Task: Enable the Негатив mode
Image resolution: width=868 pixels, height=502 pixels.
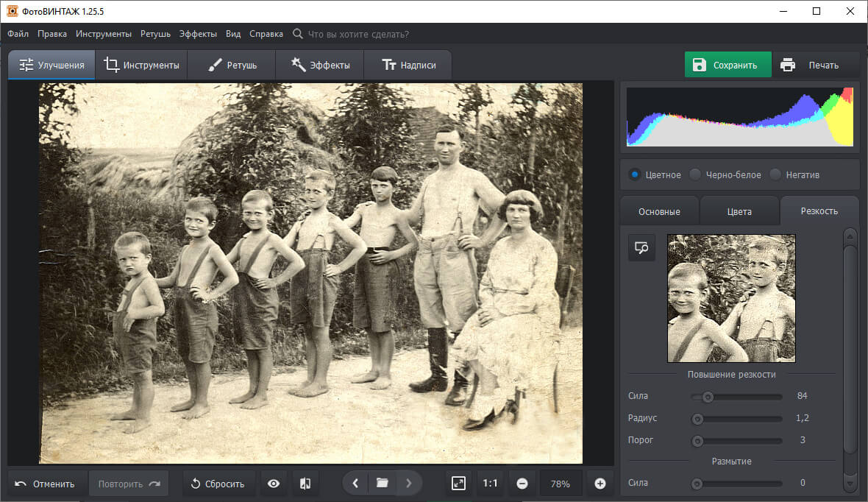Action: tap(775, 174)
